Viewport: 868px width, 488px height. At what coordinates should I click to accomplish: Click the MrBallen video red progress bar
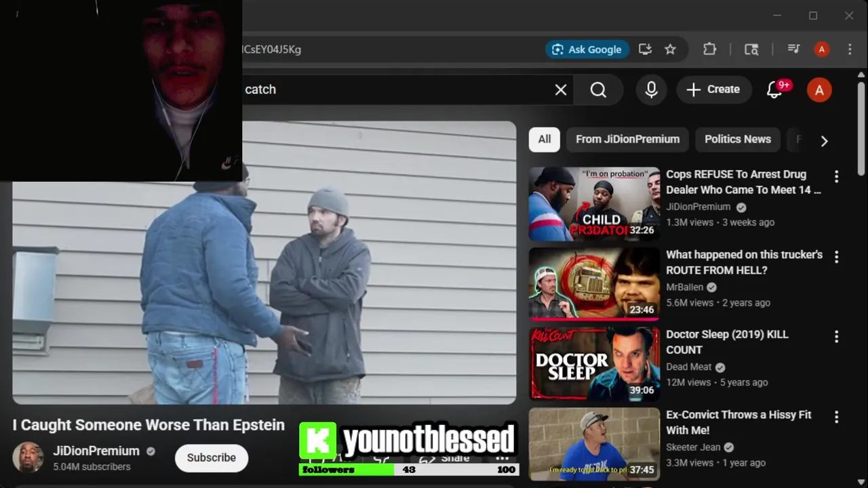point(594,319)
